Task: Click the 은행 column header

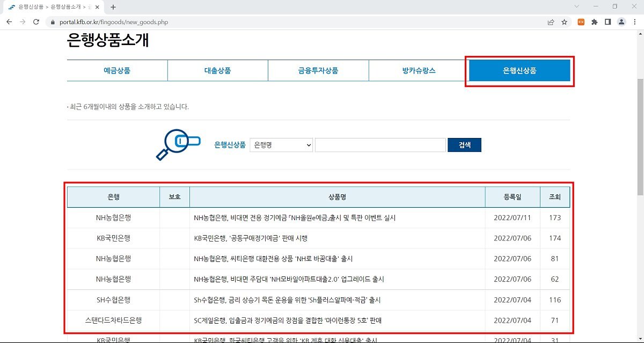Action: 114,197
